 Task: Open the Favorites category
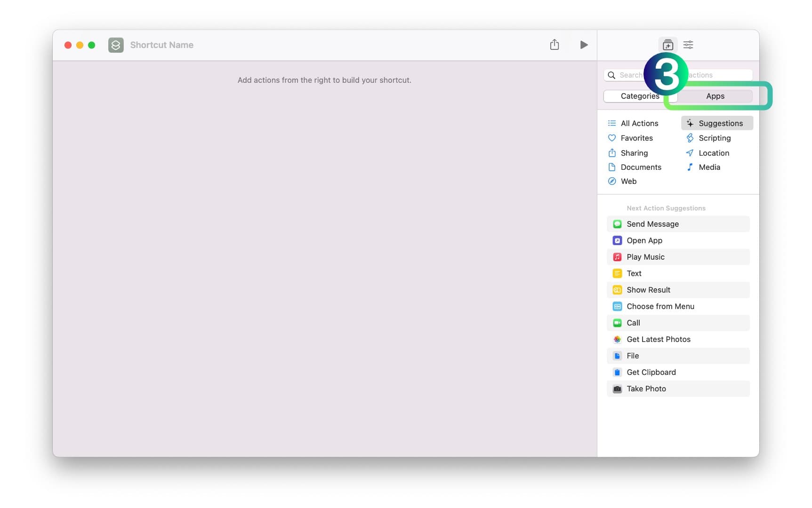click(x=636, y=138)
